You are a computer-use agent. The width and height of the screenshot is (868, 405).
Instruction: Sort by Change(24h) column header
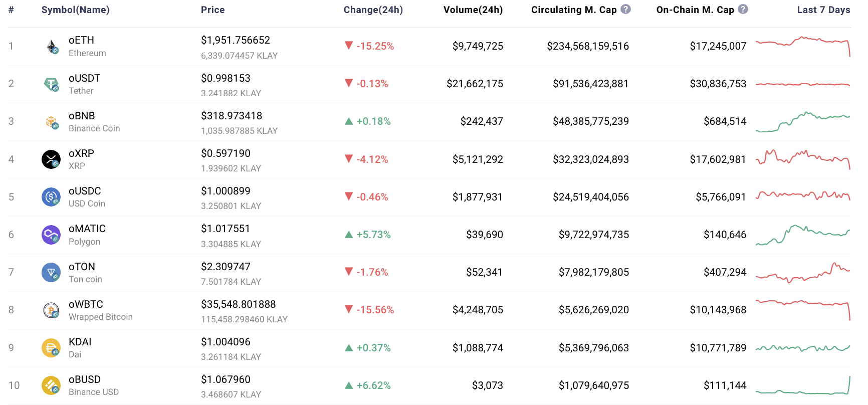coord(373,10)
